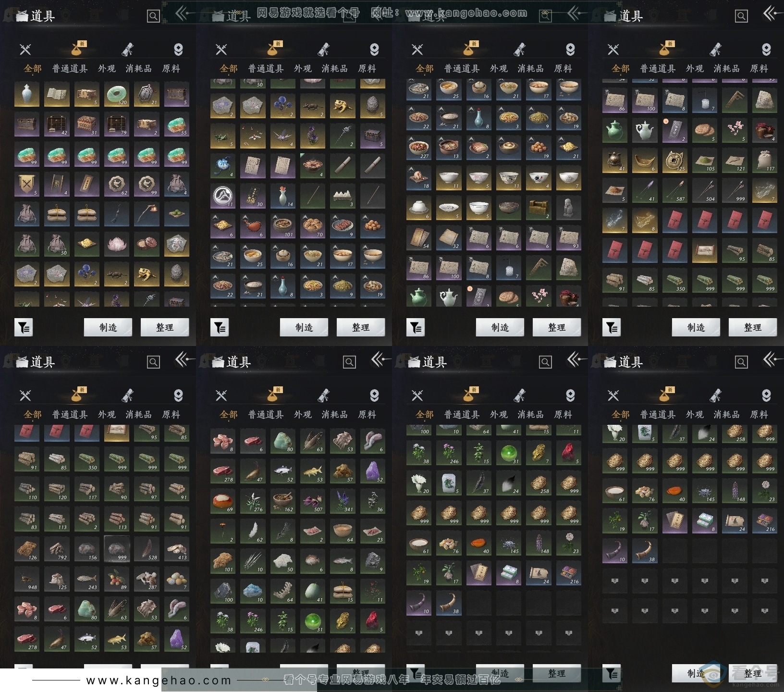Screen dimensions: 784x692
Task: Pick the dark feather with count 528
Action: click(x=147, y=549)
